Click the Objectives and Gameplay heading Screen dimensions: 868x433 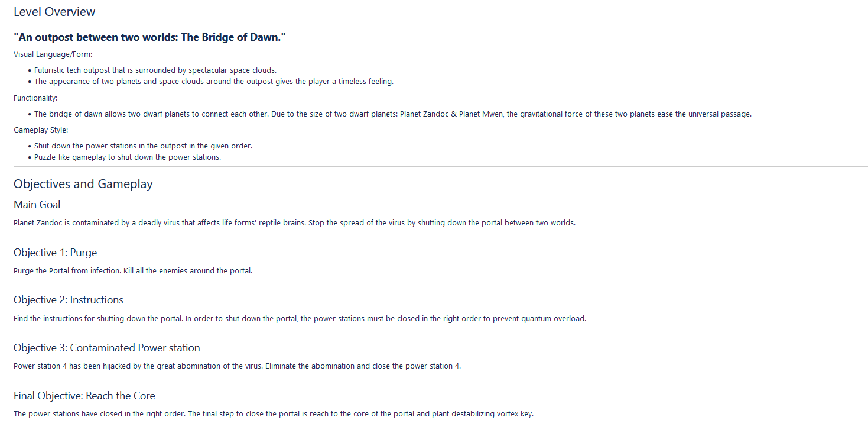(83, 184)
